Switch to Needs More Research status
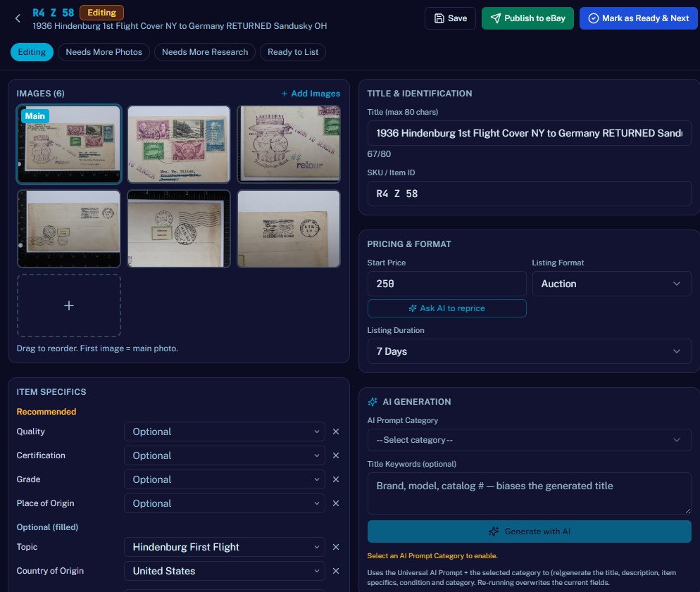Screen dimensions: 700x592 pos(204,52)
